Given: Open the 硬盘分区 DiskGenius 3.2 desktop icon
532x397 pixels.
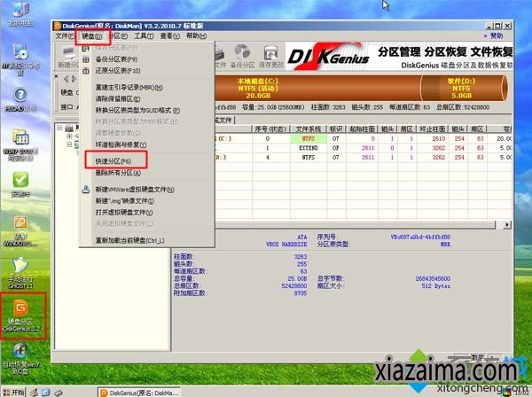Looking at the screenshot, I should [22, 315].
